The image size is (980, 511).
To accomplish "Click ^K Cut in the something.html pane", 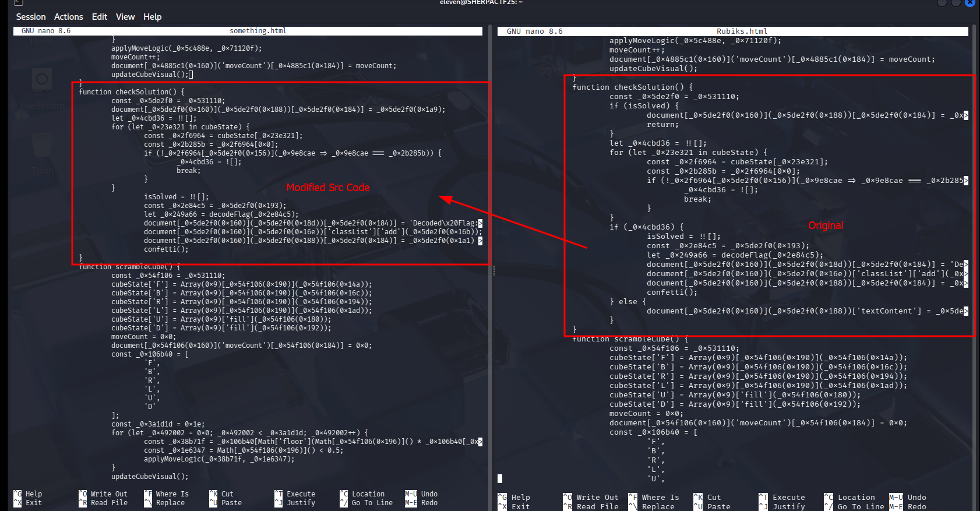I will 221,494.
